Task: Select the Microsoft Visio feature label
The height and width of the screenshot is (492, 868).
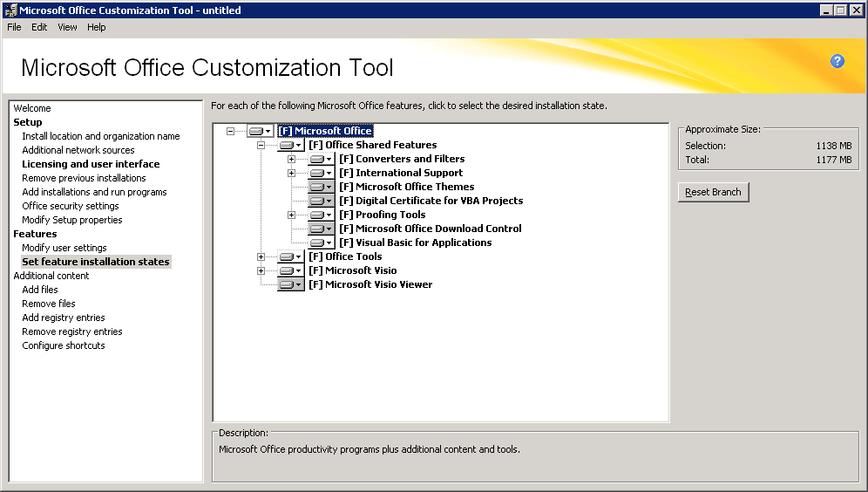Action: pos(353,270)
